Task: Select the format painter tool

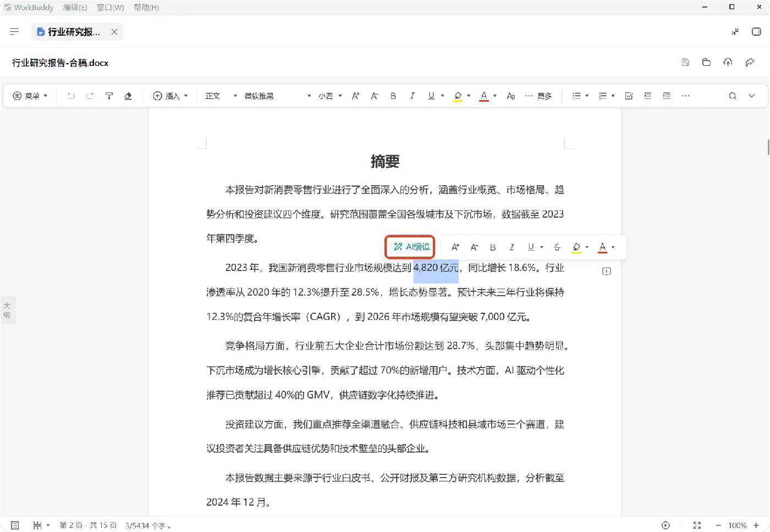Action: coord(109,96)
